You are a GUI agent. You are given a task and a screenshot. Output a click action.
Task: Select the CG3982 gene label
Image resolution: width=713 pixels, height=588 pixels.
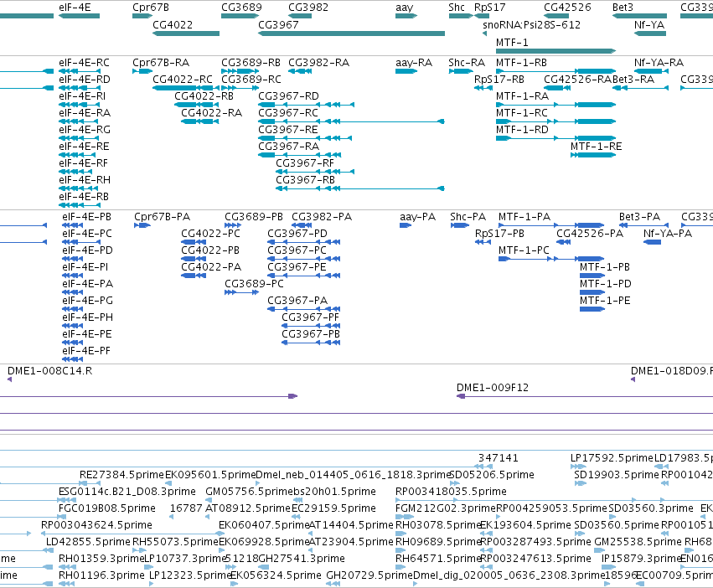point(308,8)
